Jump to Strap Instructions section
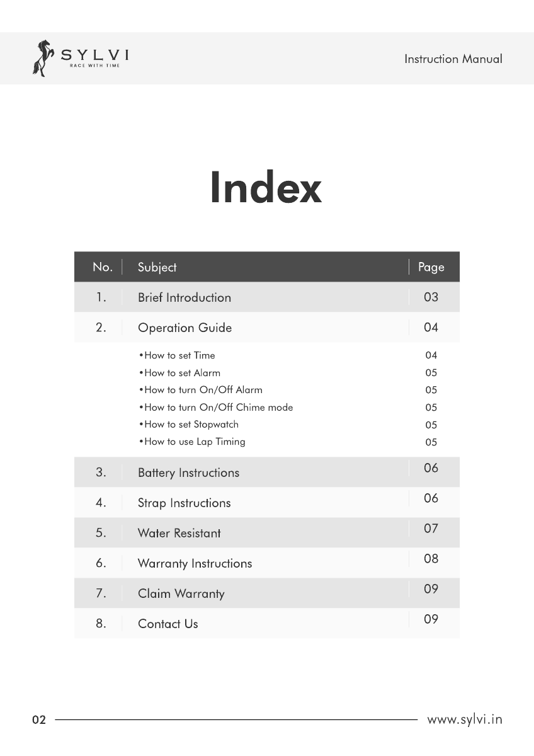The image size is (534, 756). pyautogui.click(x=184, y=503)
